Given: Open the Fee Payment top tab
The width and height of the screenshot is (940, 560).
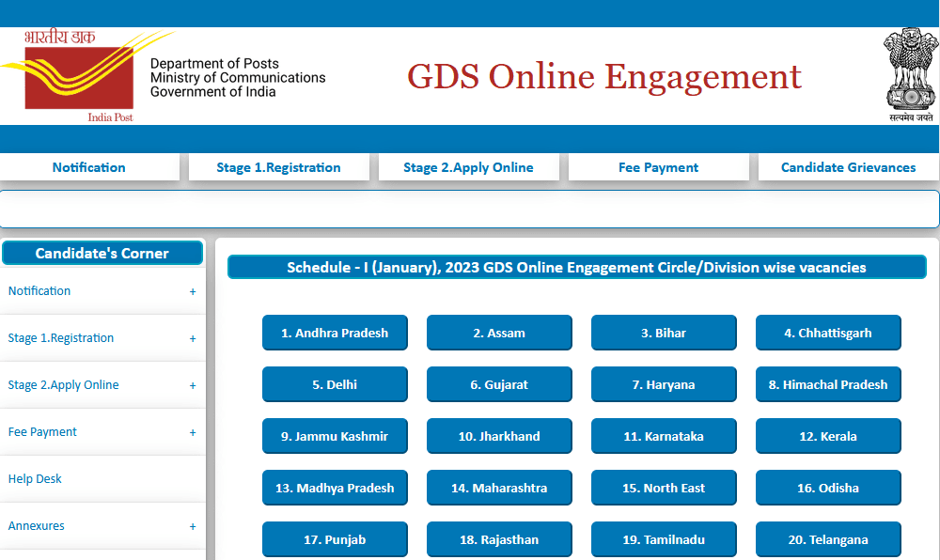Looking at the screenshot, I should pyautogui.click(x=658, y=167).
